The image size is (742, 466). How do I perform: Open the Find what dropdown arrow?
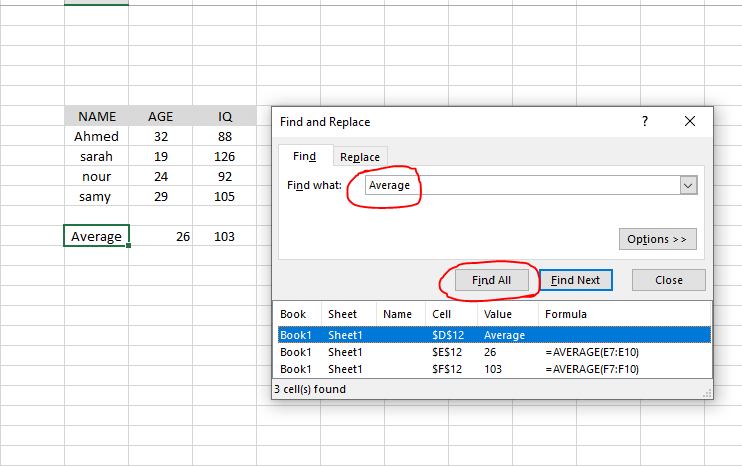(x=687, y=185)
